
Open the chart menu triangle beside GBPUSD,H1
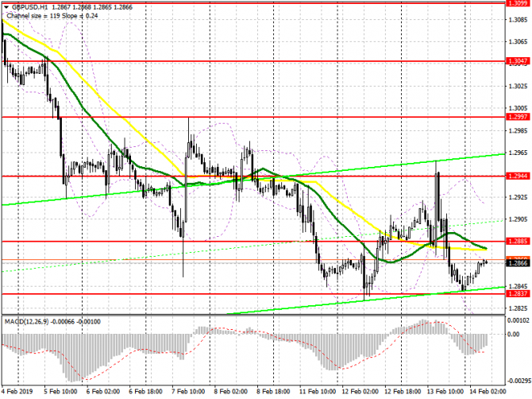point(6,7)
